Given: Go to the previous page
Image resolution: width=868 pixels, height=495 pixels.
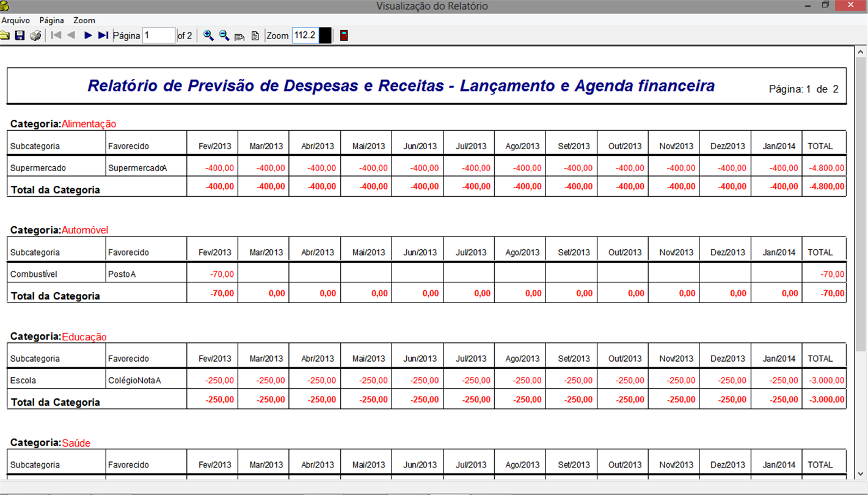Looking at the screenshot, I should click(71, 35).
